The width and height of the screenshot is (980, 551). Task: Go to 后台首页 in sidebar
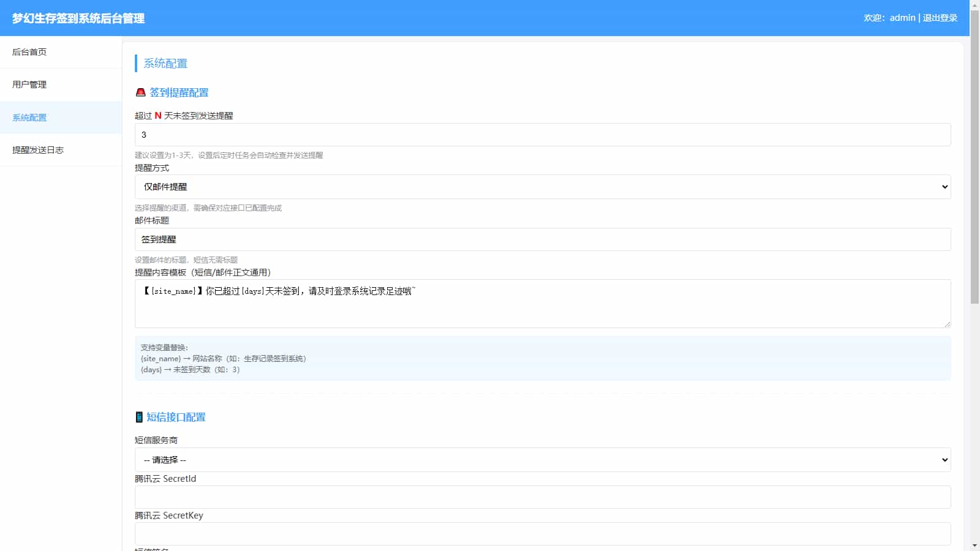click(29, 52)
